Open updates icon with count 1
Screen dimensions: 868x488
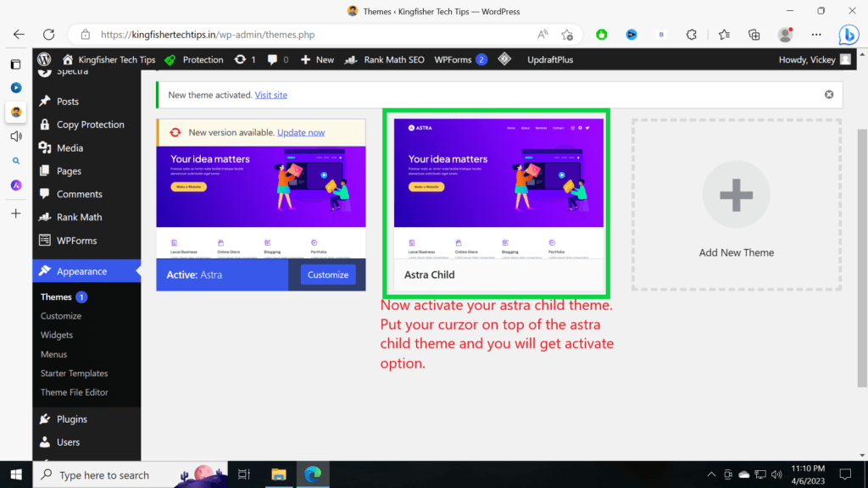(x=245, y=59)
